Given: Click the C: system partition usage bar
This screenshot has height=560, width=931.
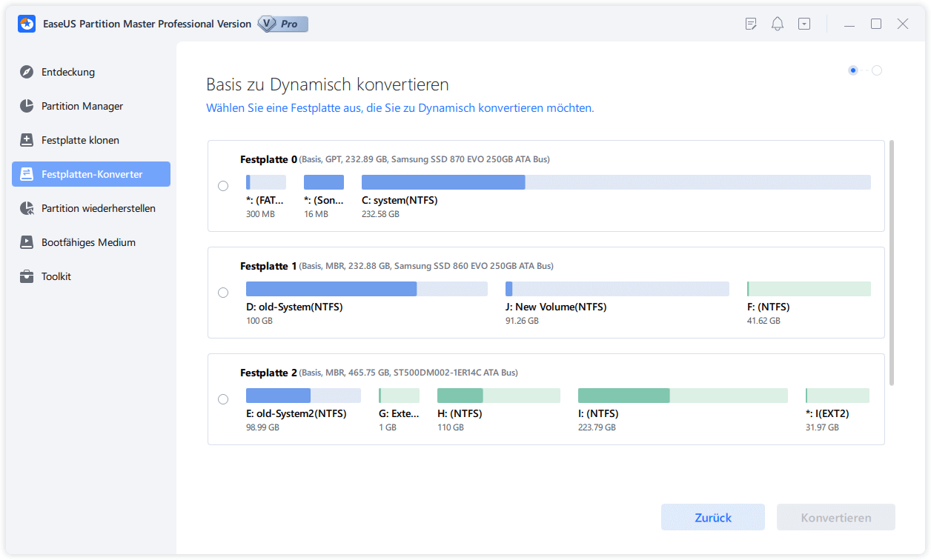Looking at the screenshot, I should tap(616, 182).
